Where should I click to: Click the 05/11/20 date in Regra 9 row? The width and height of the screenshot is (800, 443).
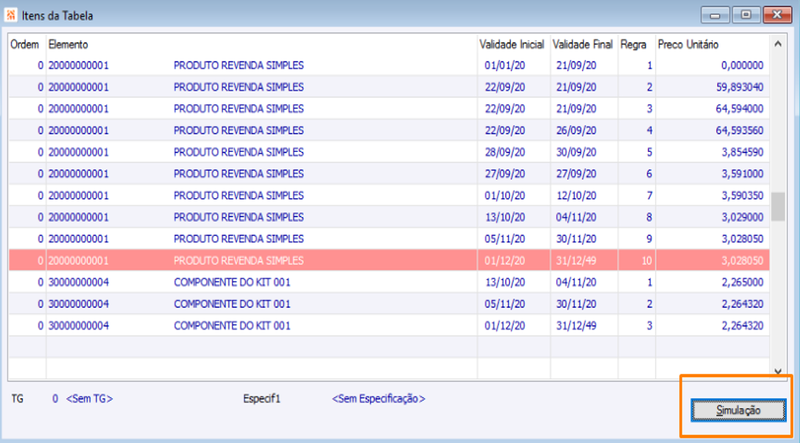point(505,239)
